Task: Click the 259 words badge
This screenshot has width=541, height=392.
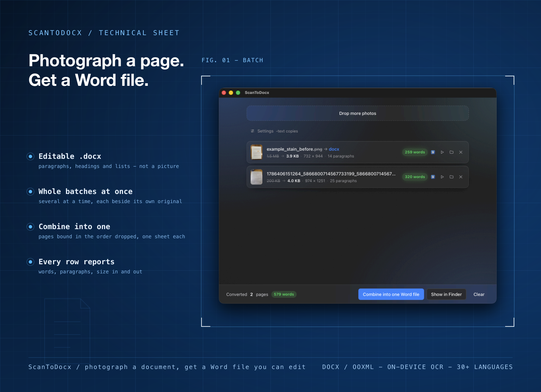Action: [415, 152]
